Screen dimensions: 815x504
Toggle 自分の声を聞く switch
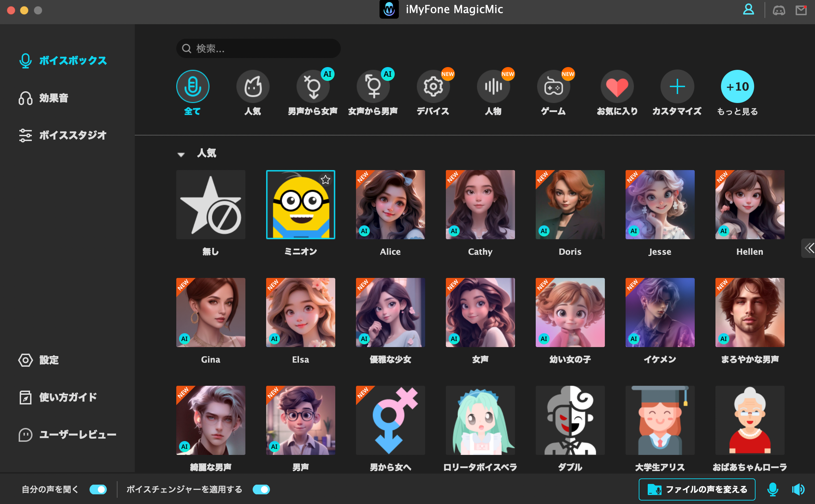tap(98, 489)
